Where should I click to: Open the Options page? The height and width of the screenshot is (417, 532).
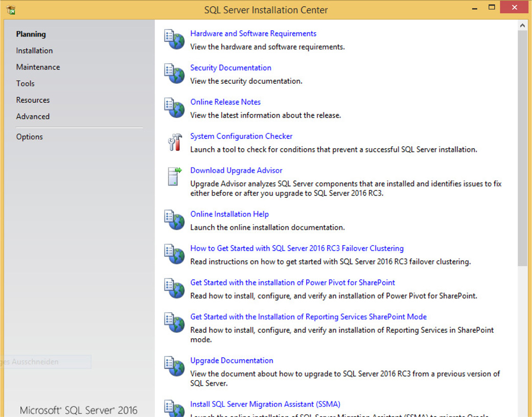pos(30,137)
